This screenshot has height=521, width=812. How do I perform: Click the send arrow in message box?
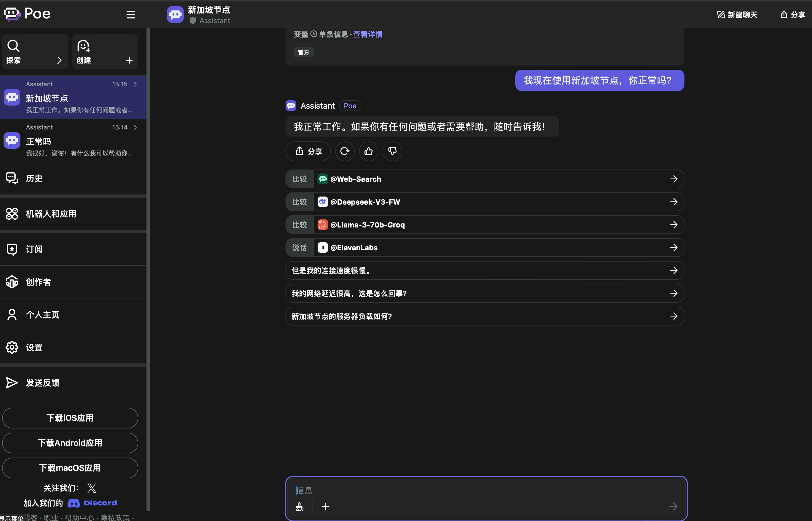[673, 506]
